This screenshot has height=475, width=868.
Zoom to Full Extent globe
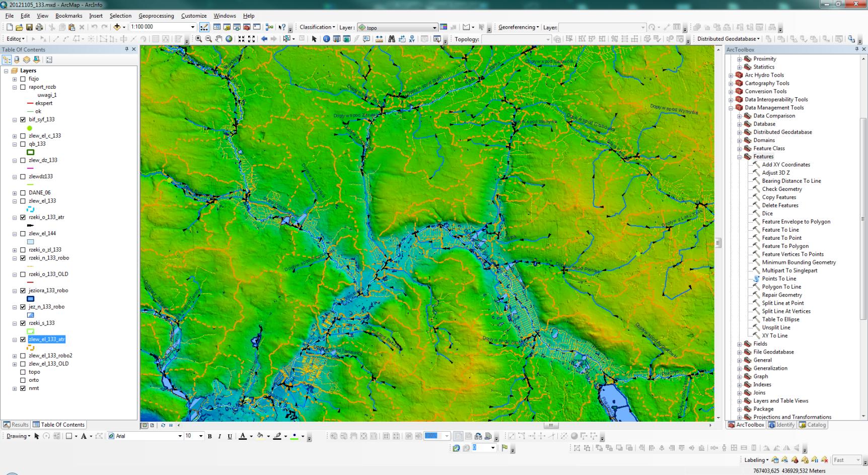point(229,39)
